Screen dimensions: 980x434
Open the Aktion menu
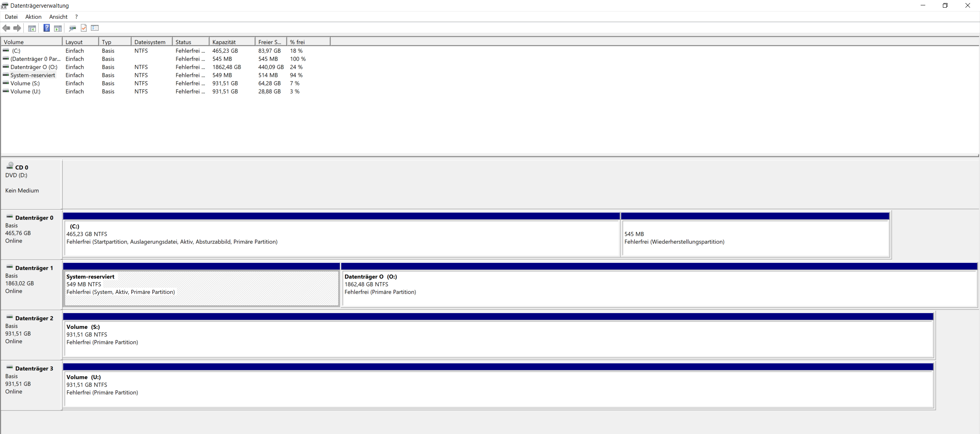coord(33,17)
